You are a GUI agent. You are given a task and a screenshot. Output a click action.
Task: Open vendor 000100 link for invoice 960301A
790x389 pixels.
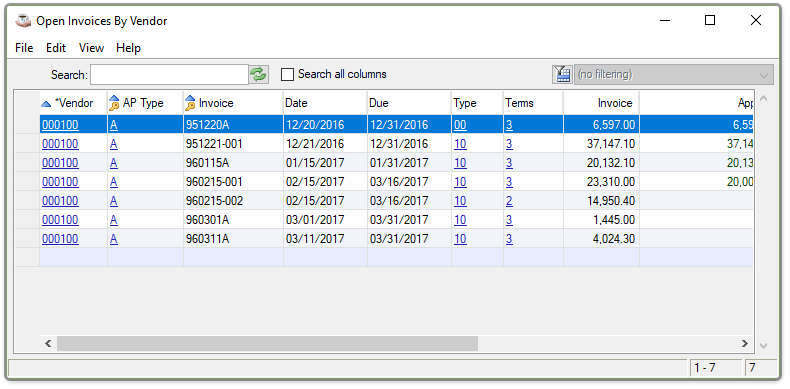click(x=60, y=220)
